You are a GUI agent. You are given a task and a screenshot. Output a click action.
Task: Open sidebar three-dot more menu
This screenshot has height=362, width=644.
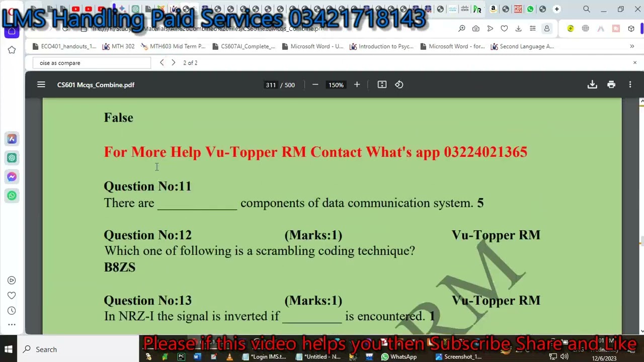[x=12, y=325]
